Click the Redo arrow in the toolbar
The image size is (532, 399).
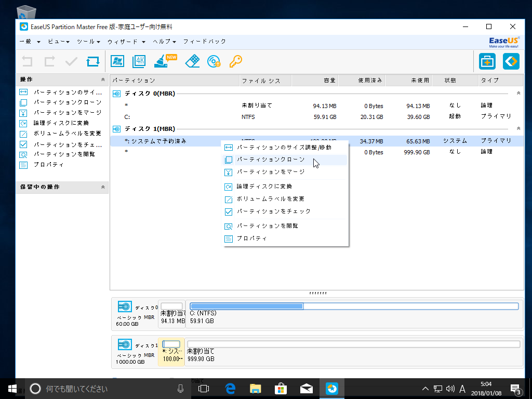(49, 61)
